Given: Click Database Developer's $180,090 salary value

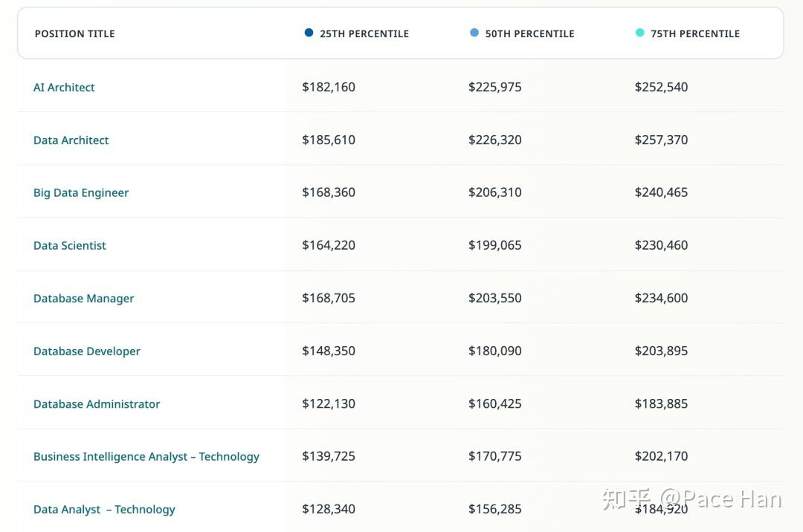Looking at the screenshot, I should (x=494, y=351).
